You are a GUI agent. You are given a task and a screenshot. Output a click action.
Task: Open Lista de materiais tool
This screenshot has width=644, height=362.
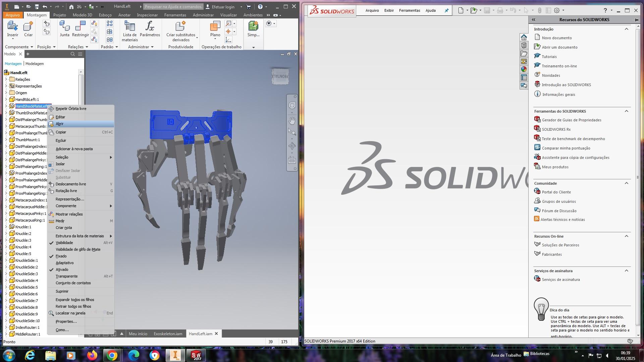pos(130,26)
